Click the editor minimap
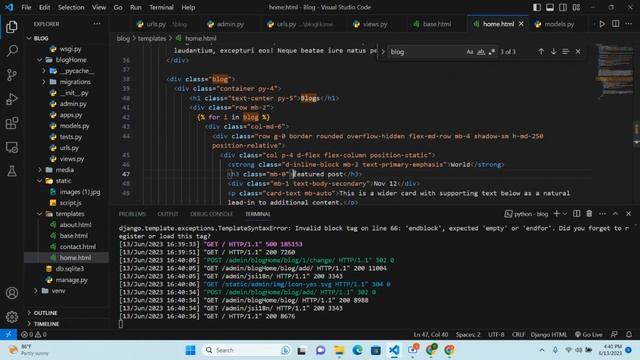The width and height of the screenshot is (640, 360). (614, 71)
